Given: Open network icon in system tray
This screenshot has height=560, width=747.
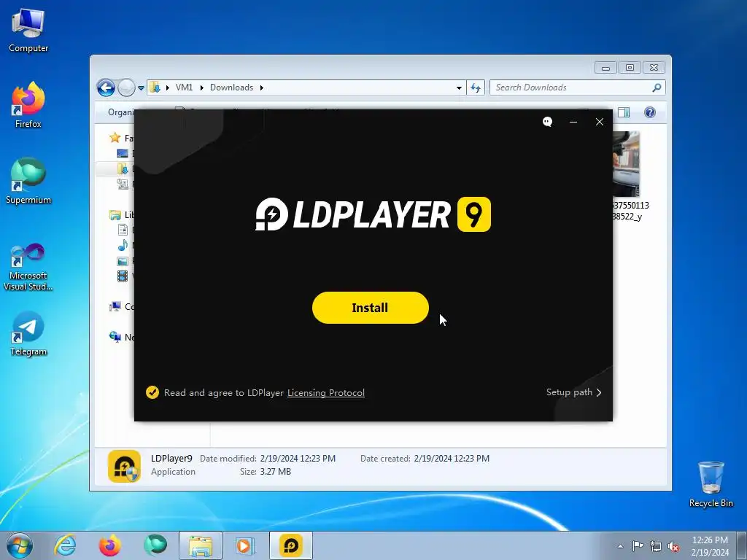Looking at the screenshot, I should (656, 546).
